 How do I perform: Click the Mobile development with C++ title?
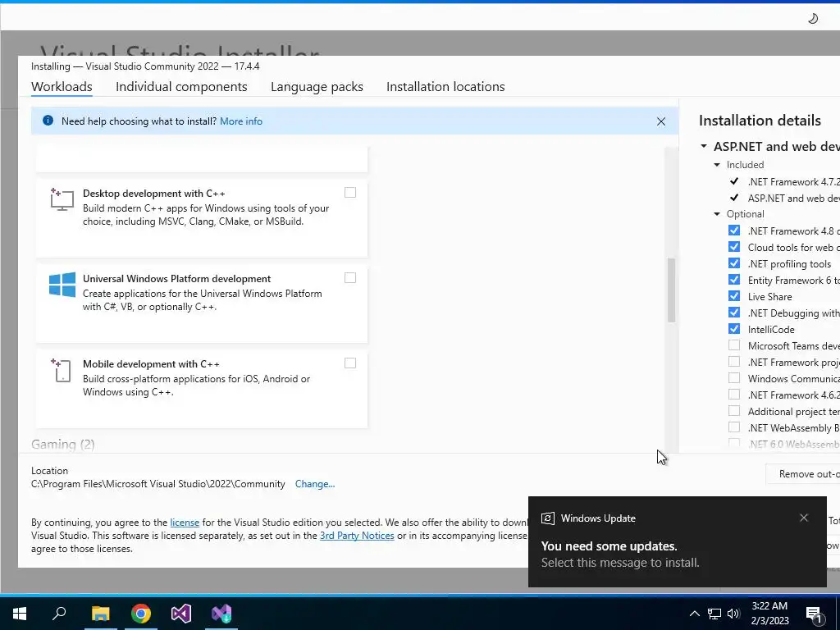point(151,363)
